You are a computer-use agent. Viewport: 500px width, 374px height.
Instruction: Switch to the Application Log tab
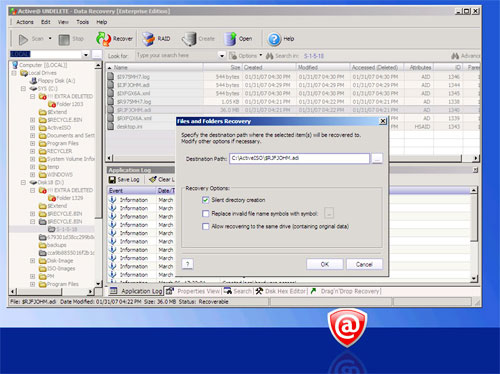[136, 291]
